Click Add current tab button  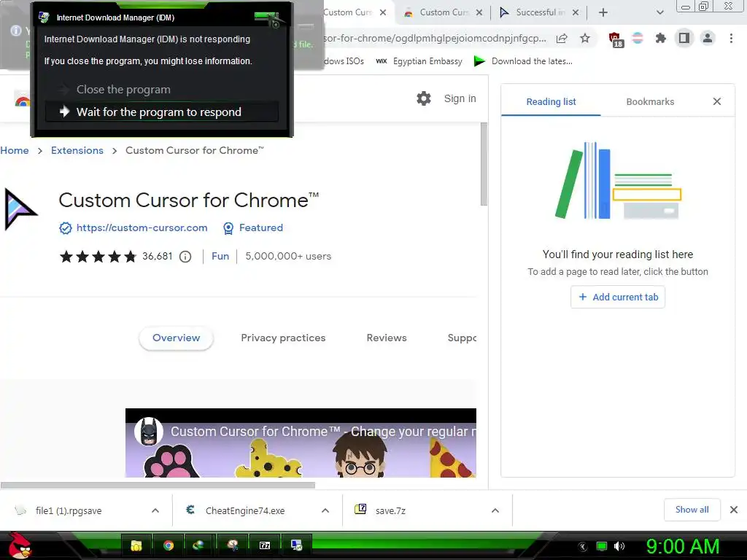click(618, 297)
